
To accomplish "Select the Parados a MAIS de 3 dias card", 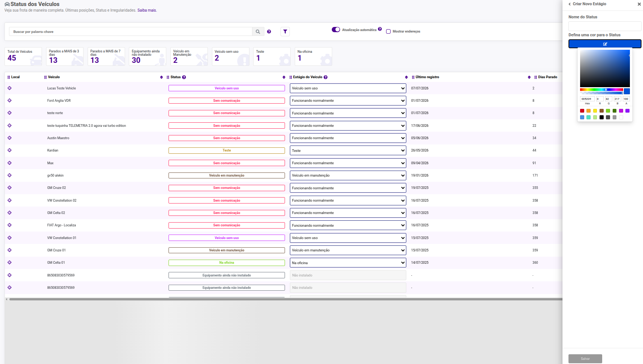I will click(65, 56).
